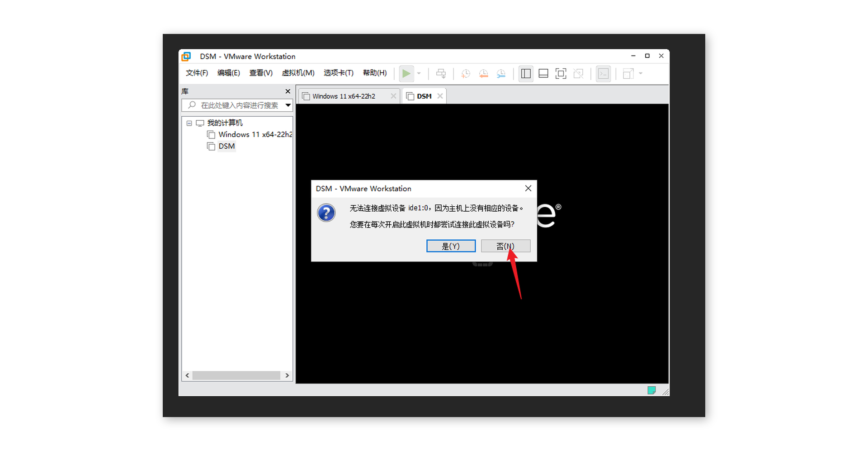Open the 编辑(E) menu
Viewport: 868px width, 451px height.
[229, 73]
